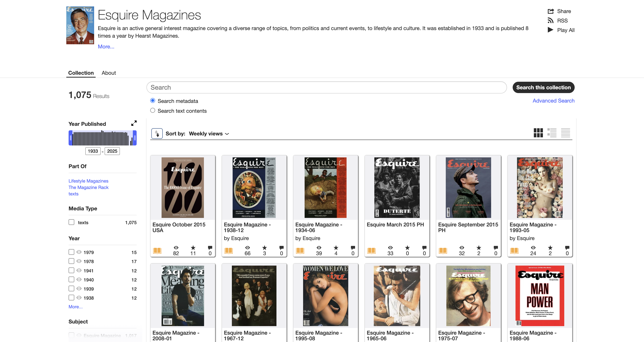Click the right handle of year range slider

135,138
